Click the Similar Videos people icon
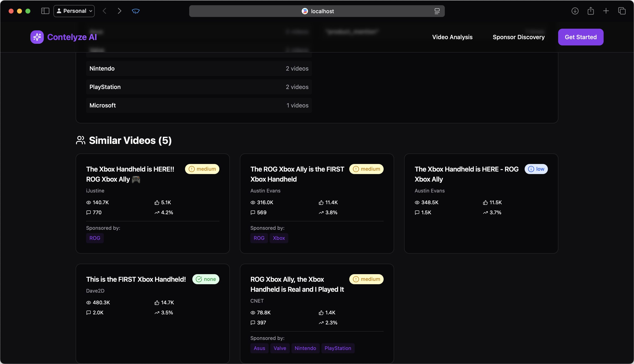Viewport: 634px width, 364px height. [x=80, y=140]
